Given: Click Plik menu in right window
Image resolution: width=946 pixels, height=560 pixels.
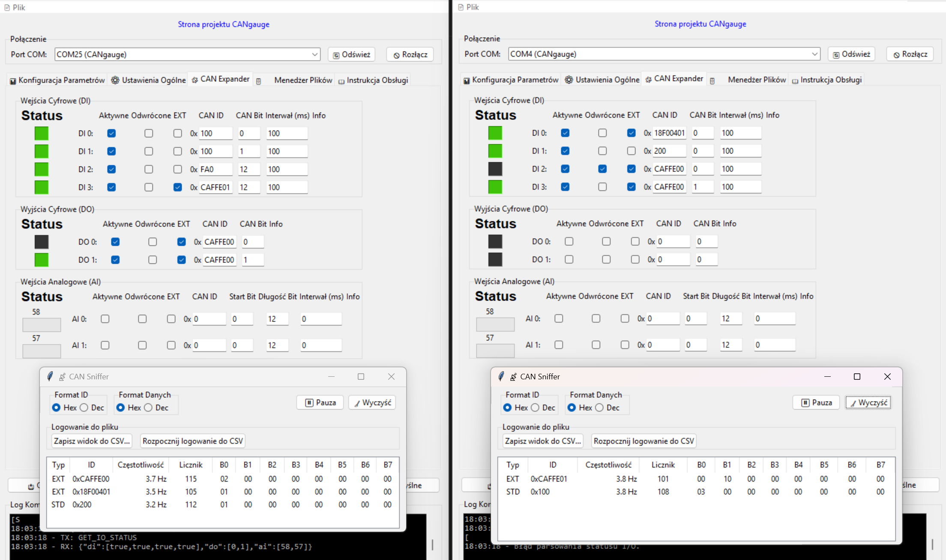Looking at the screenshot, I should (x=468, y=7).
